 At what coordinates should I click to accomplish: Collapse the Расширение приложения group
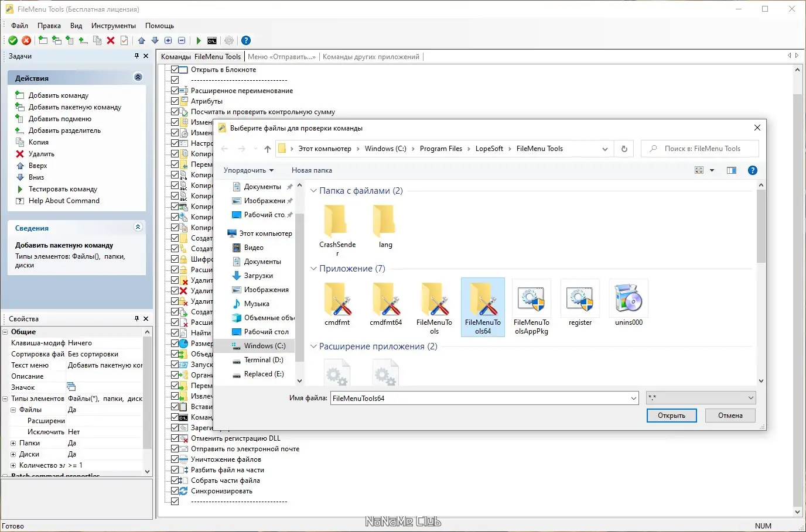coord(313,346)
